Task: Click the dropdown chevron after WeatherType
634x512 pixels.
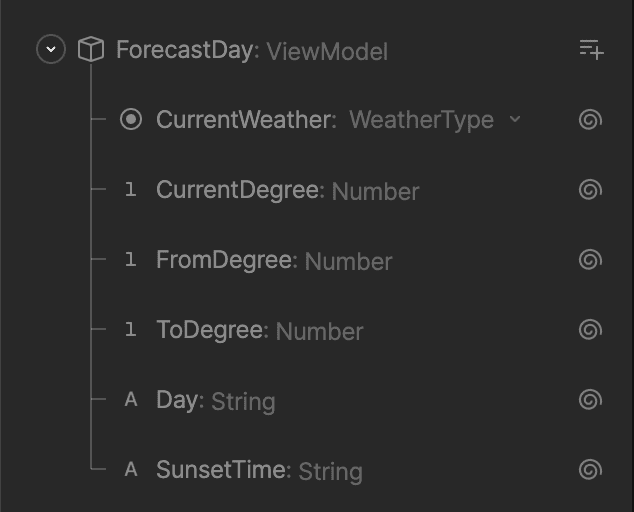Action: click(x=515, y=119)
